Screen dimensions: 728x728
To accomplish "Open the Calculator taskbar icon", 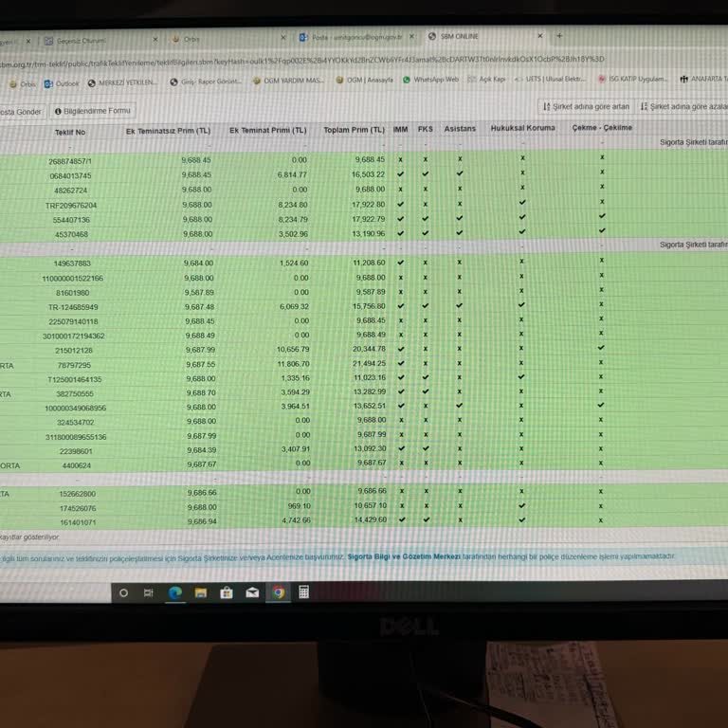I will point(303,591).
